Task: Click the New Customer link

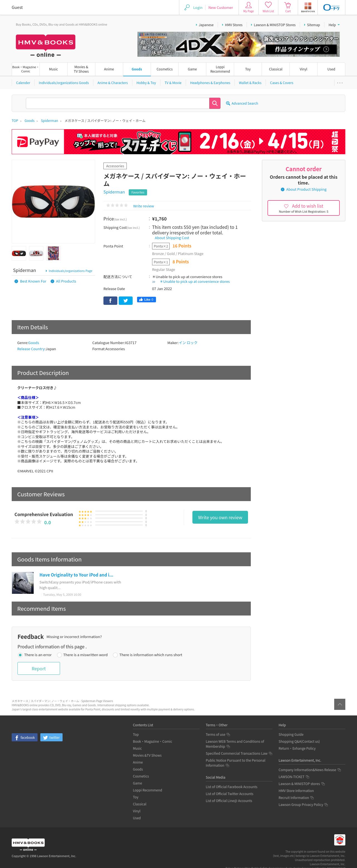Action: (x=220, y=8)
